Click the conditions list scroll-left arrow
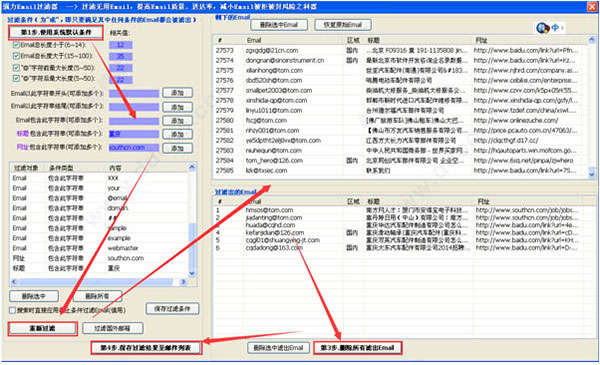This screenshot has width=600, height=365. pyautogui.click(x=14, y=282)
